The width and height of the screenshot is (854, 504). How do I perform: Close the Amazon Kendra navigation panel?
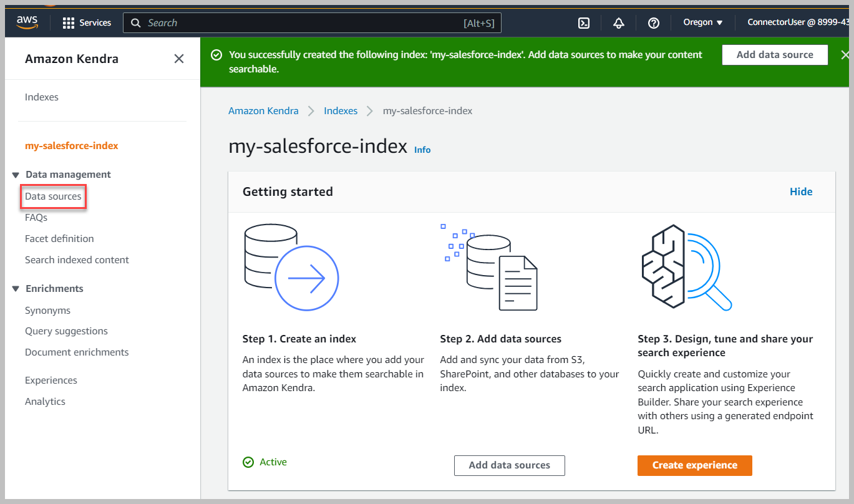pyautogui.click(x=179, y=59)
